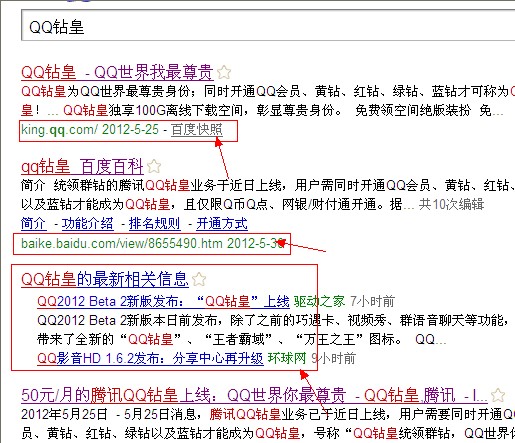515x443 pixels.
Task: Click the 环球网 news source label
Action: pos(287,358)
